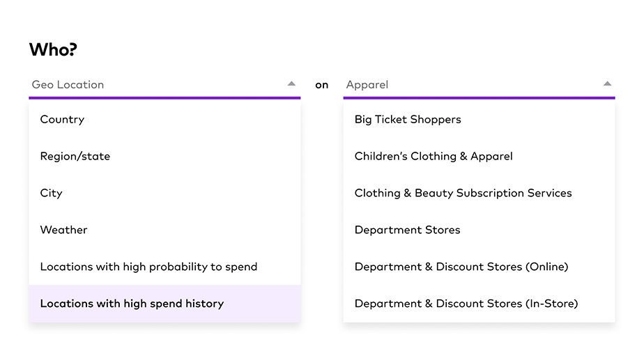Screen dimensions: 644x362
Task: Choose Locations with high probability to spend
Action: (148, 267)
